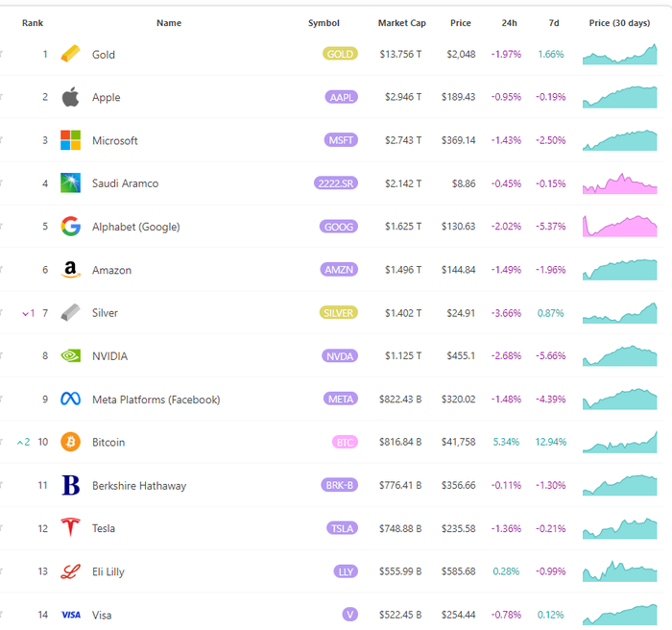Click the NVIDIA logo icon
Screen dimensions: 672x630
click(71, 356)
